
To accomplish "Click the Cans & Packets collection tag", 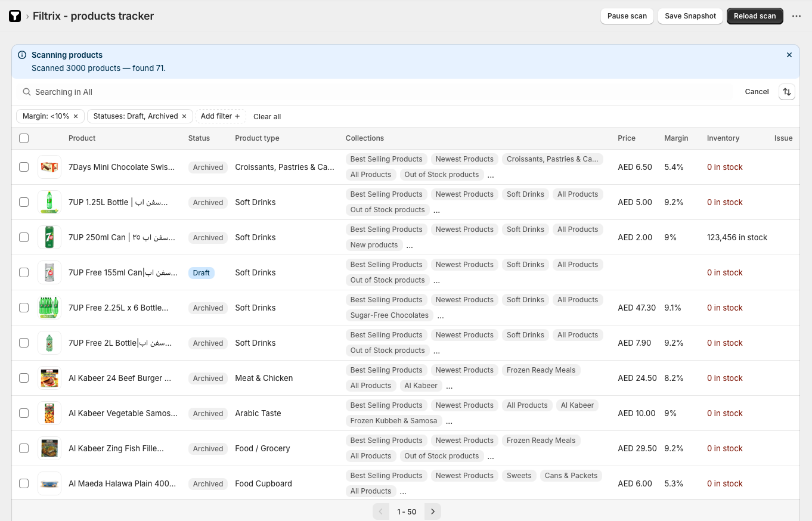I will 571,476.
